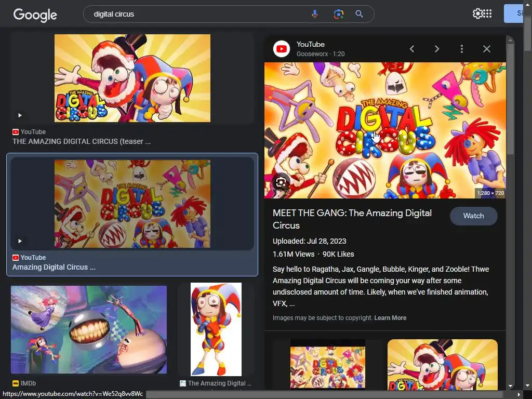Click the 90K Likes text
The width and height of the screenshot is (532, 399).
tap(338, 254)
